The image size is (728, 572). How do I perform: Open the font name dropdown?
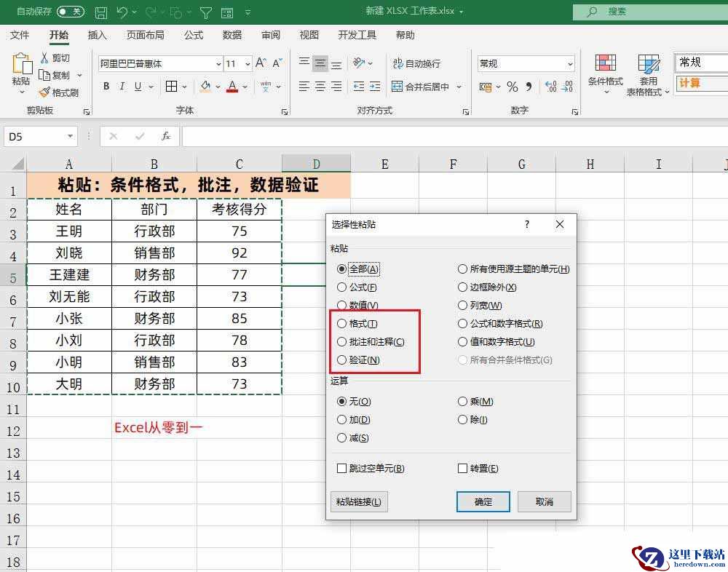[x=218, y=63]
